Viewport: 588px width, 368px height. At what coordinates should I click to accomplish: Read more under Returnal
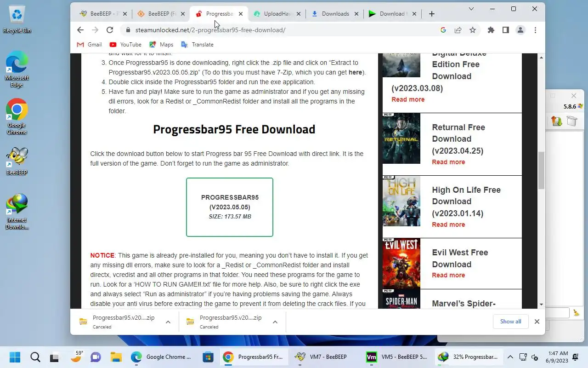click(x=448, y=162)
